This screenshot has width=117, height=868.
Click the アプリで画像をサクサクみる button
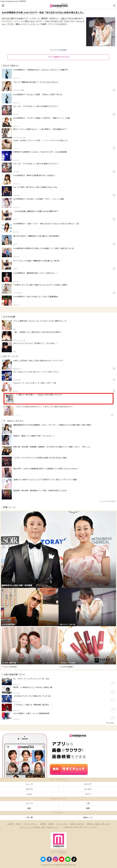pyautogui.click(x=58, y=57)
